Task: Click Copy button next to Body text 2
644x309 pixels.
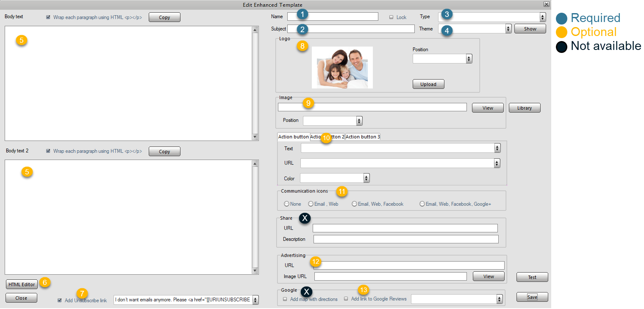Action: (164, 151)
